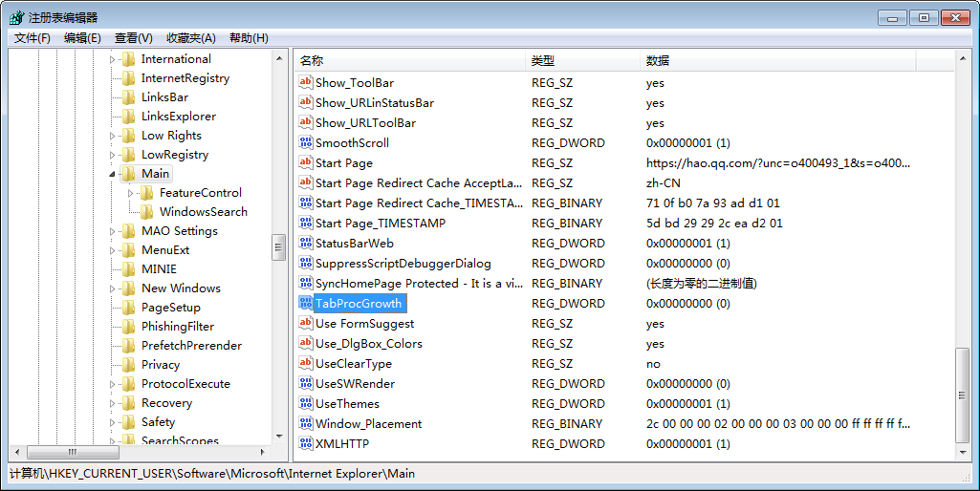Click the value list scroll-down arrow
Image resolution: width=980 pixels, height=491 pixels.
click(962, 452)
